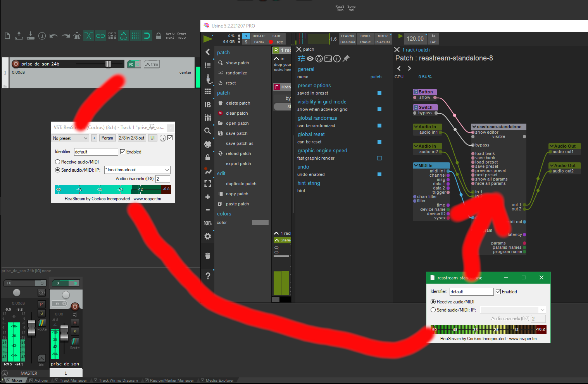Click the Param button in VST window
This screenshot has height=384, width=588.
(x=107, y=138)
